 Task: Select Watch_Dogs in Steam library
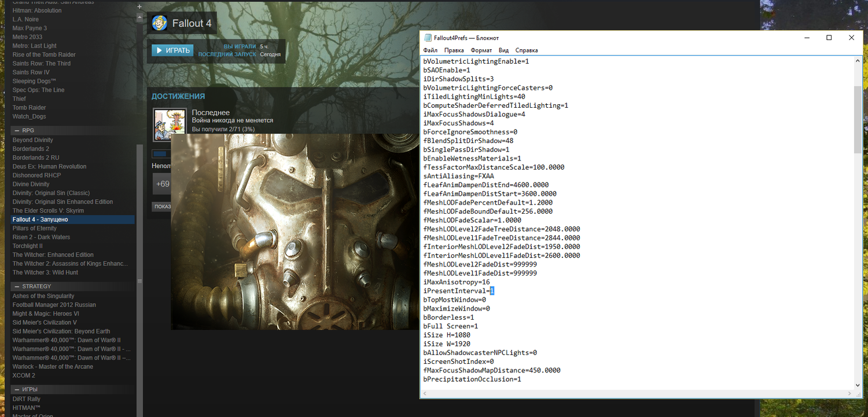(x=29, y=116)
